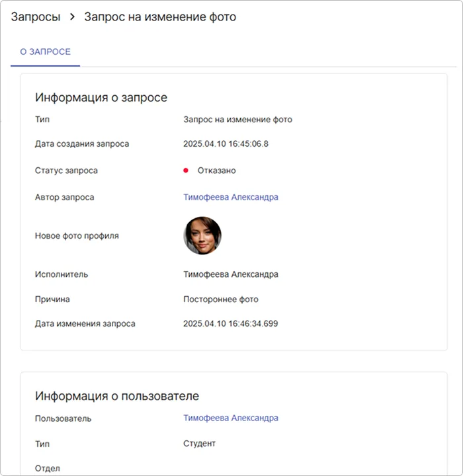Click the Информация о запросе heading
Screen dimensions: 463x476
(101, 98)
